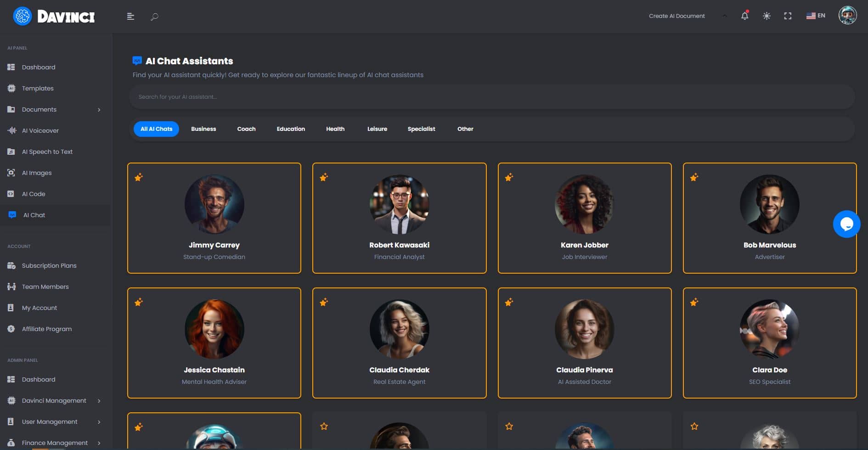Show the Specialist category tab
This screenshot has width=868, height=450.
(421, 129)
